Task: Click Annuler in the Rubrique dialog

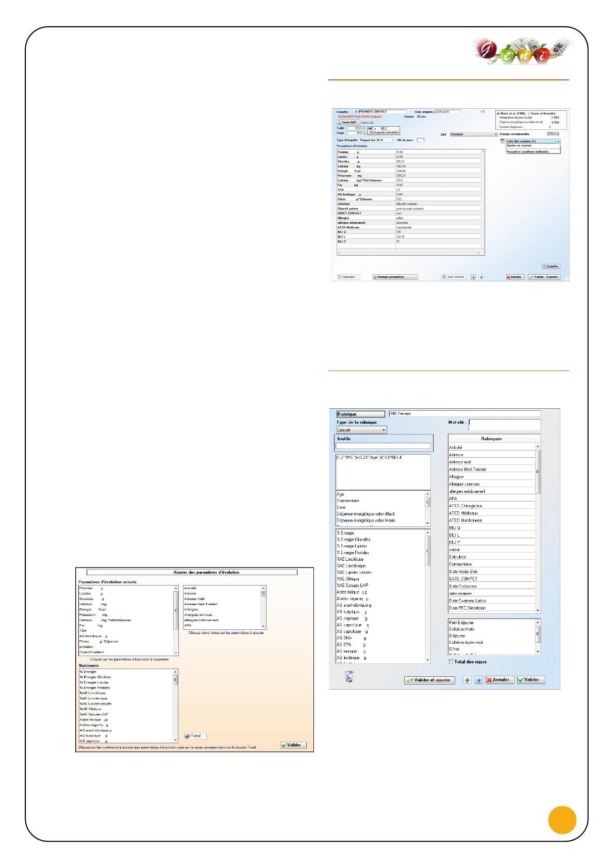Action: click(500, 680)
